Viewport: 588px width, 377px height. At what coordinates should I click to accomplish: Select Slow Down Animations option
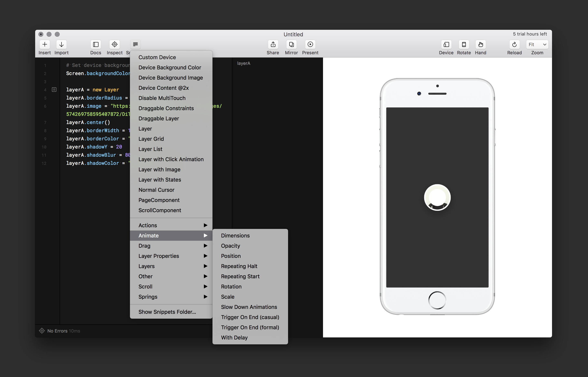(249, 307)
